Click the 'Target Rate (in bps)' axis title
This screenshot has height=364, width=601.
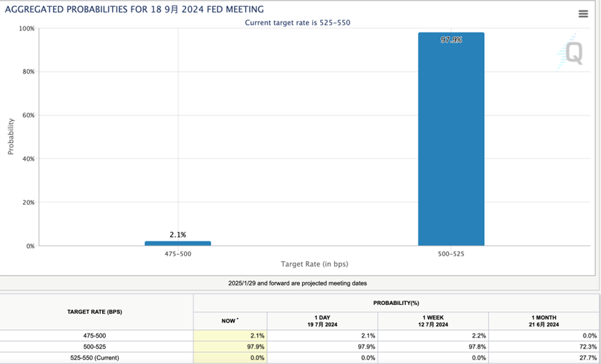click(314, 265)
